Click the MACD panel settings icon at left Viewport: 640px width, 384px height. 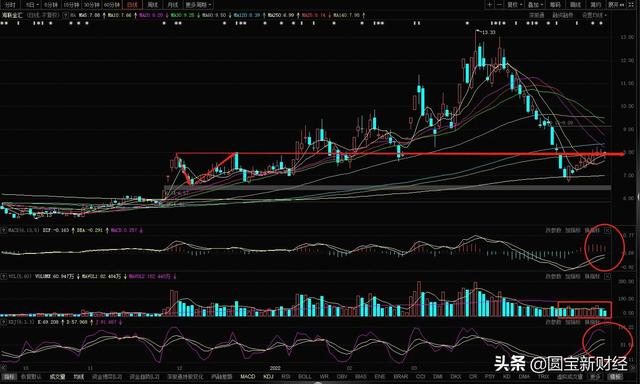pos(4,230)
